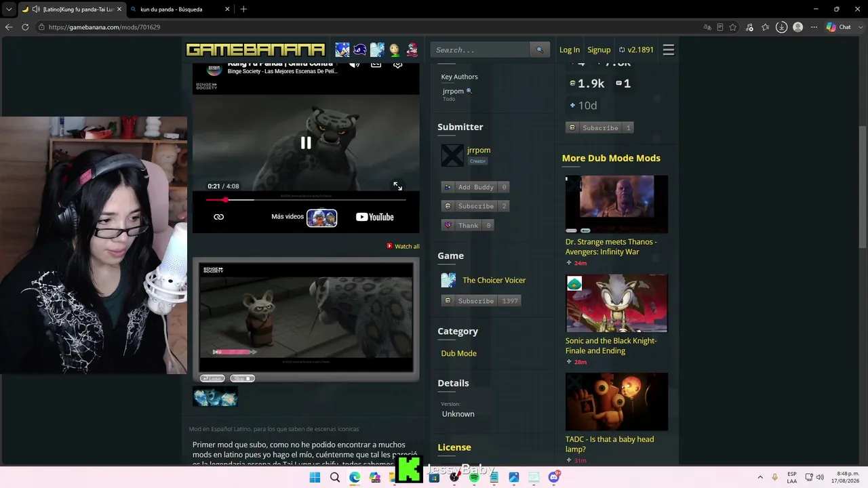Open the taskbar clock and date
The width and height of the screenshot is (868, 488).
[844, 477]
